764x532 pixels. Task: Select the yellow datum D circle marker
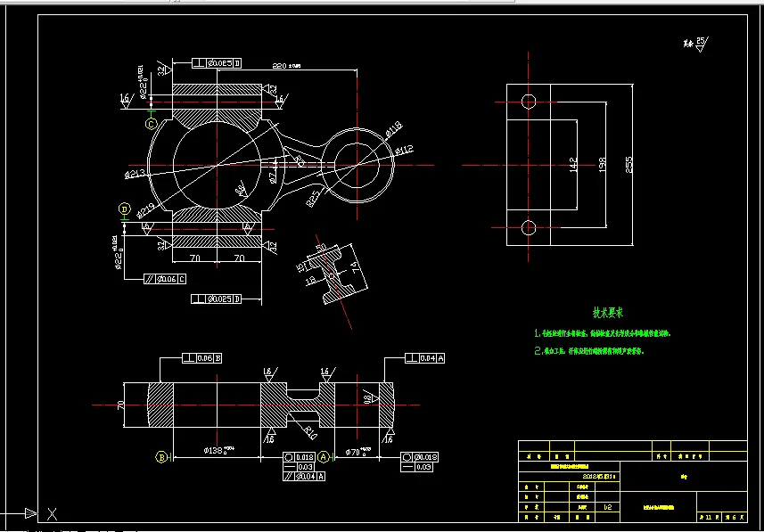coord(125,209)
